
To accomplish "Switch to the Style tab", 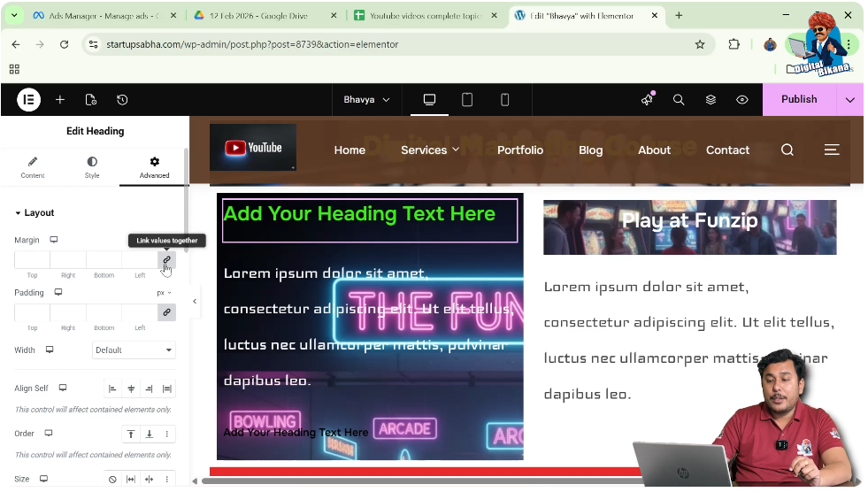I will coord(92,167).
